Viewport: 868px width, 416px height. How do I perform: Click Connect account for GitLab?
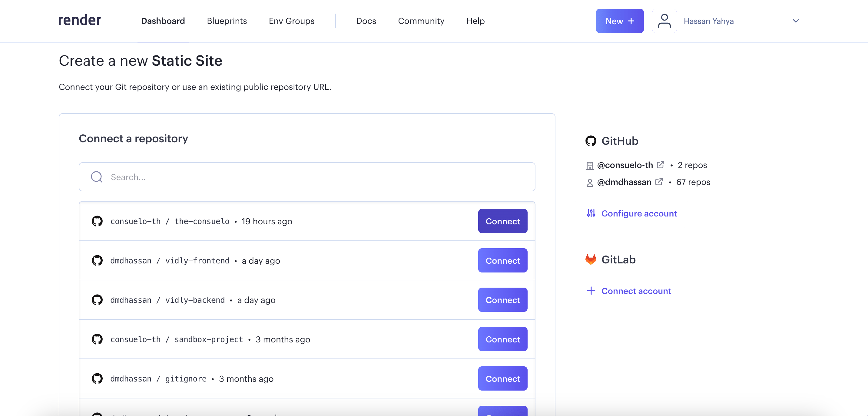(636, 291)
